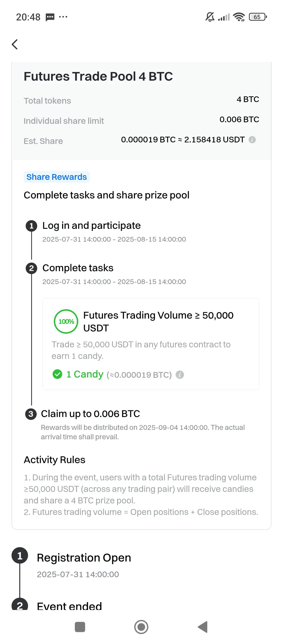
Task: Tap the battery indicator in status bar
Action: pyautogui.click(x=258, y=17)
